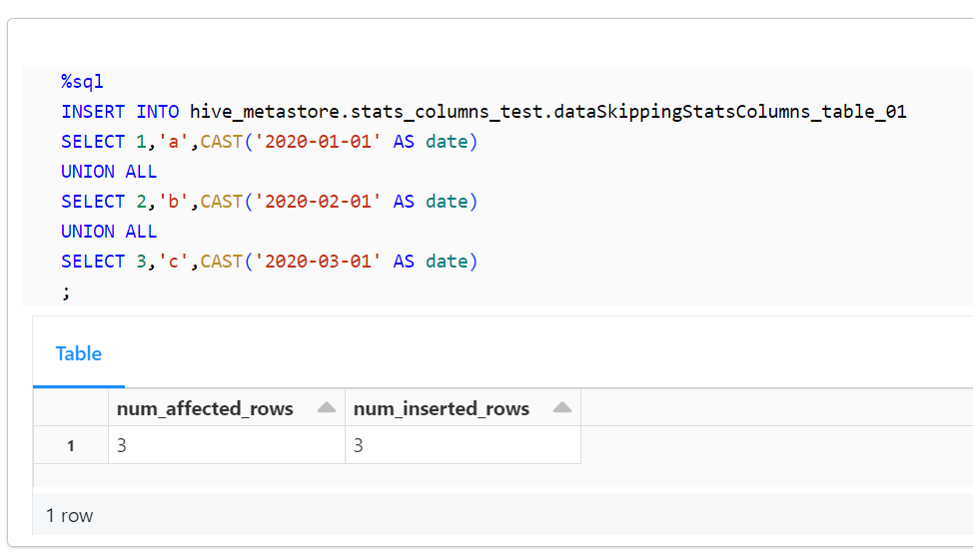Screen dimensions: 973x560
Task: Select the num_affected_rows column header
Action: [205, 407]
